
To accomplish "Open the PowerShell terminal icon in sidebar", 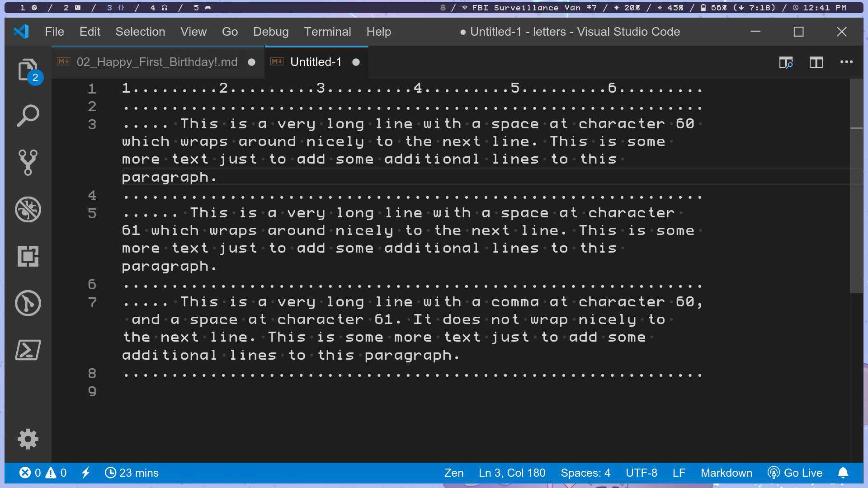I will (27, 350).
